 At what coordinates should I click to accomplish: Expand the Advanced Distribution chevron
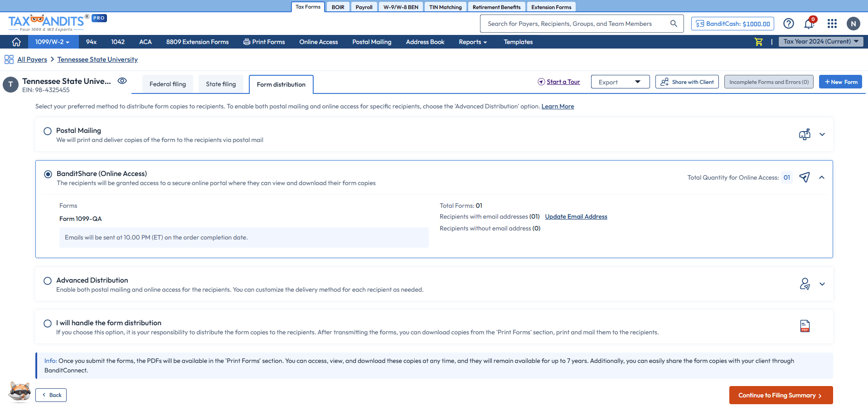pyautogui.click(x=822, y=284)
